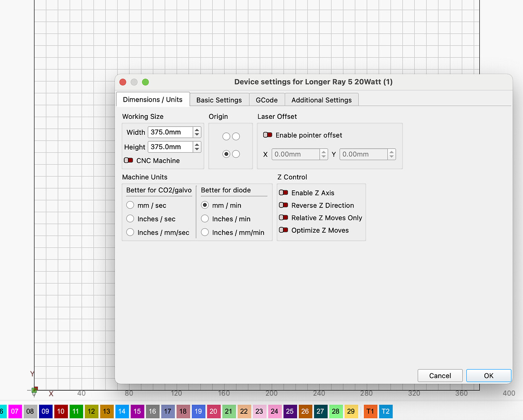The height and width of the screenshot is (420, 523).
Task: Toggle Relative Z Moves Only switch
Action: (284, 218)
